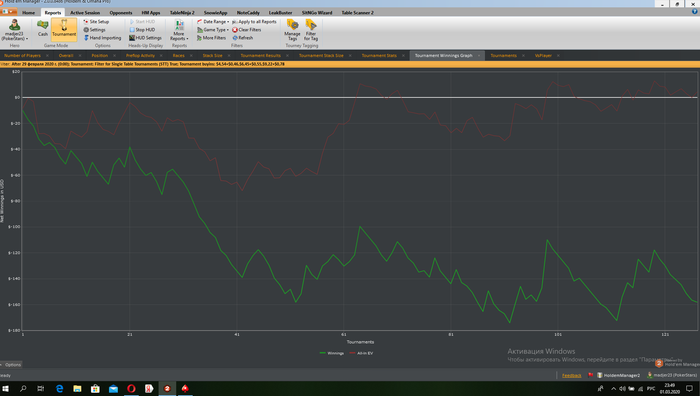
Task: Switch to the Opponents ribbon tab
Action: coord(121,13)
